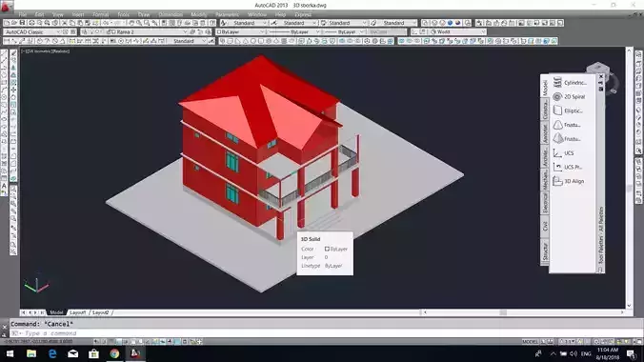Image resolution: width=644 pixels, height=362 pixels.
Task: Switch to Electrical tool palette tab
Action: point(545,202)
